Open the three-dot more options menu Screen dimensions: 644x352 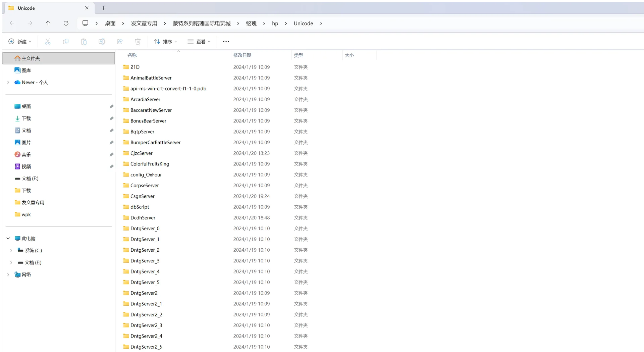pyautogui.click(x=226, y=42)
